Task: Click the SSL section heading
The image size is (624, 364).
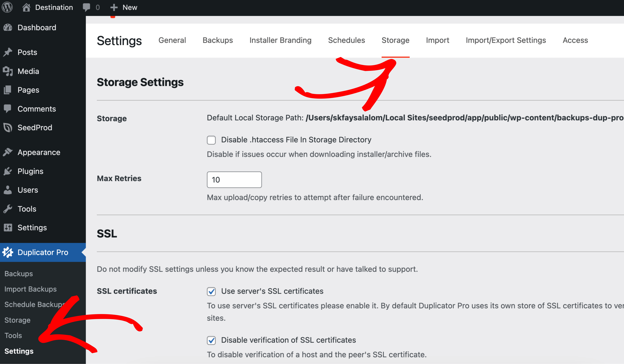Action: point(107,234)
